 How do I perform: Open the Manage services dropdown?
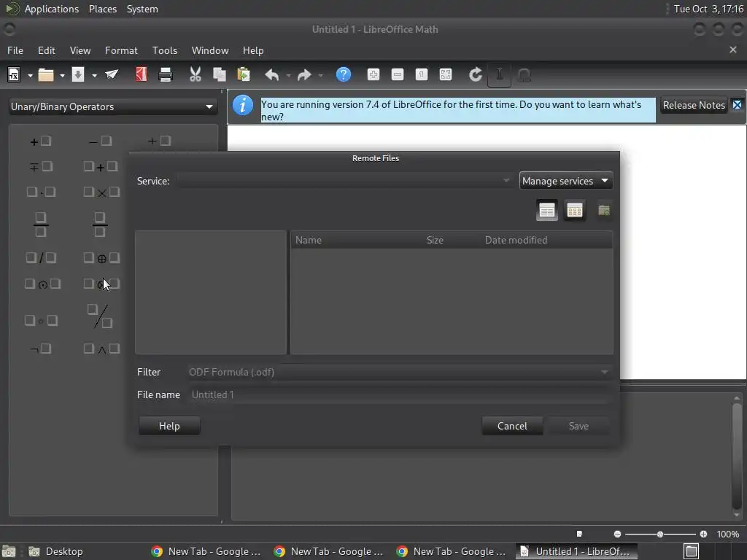pyautogui.click(x=565, y=181)
